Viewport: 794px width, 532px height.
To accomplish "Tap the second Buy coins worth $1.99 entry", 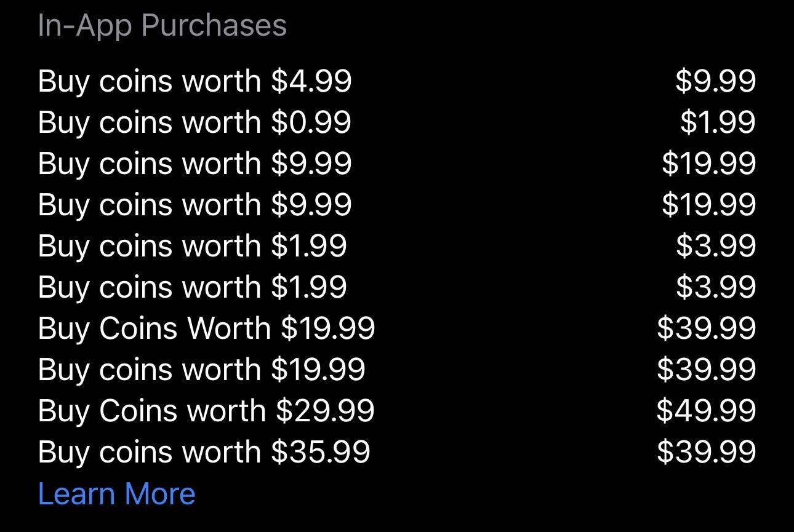I will 193,287.
